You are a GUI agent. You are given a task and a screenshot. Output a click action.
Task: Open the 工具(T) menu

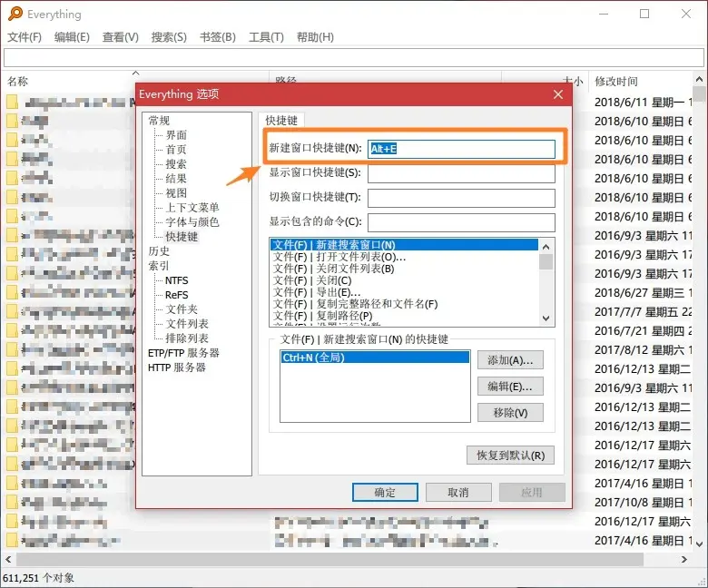(266, 37)
